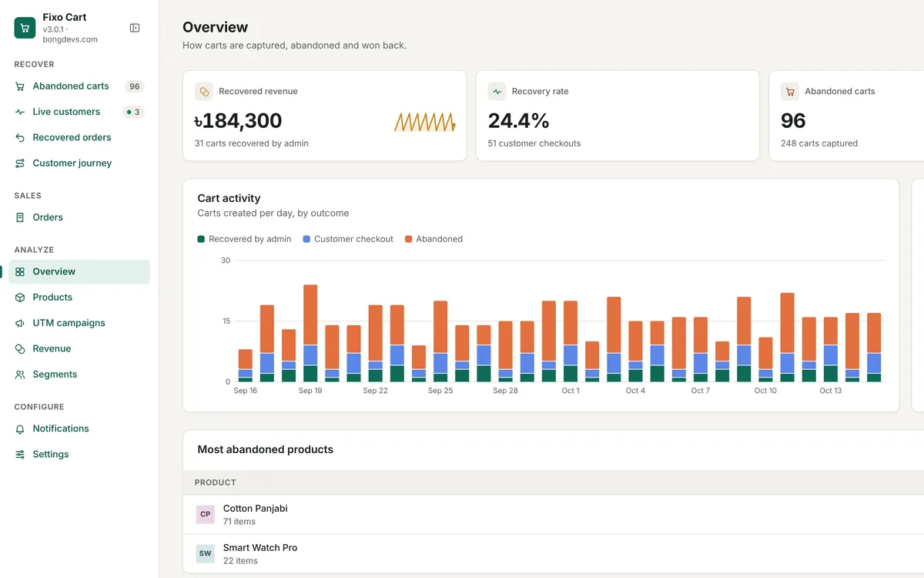Click the Recovered revenue card coins icon
924x578 pixels.
tap(204, 91)
